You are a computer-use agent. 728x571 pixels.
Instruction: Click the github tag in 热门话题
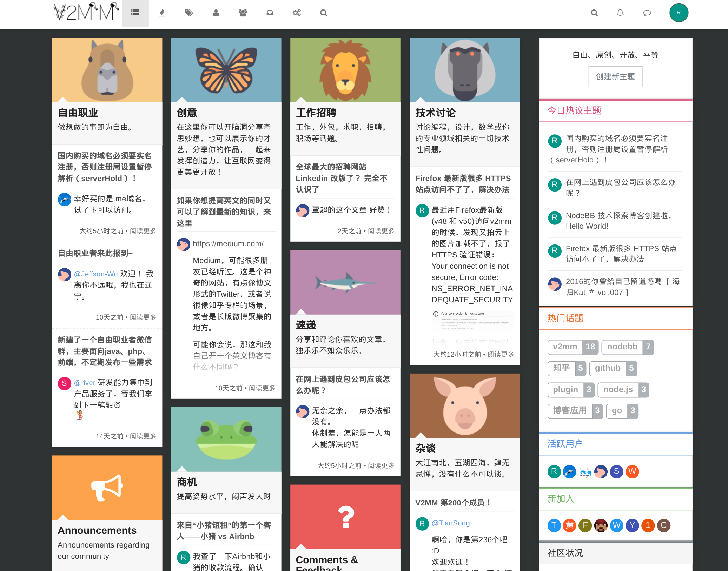pyautogui.click(x=613, y=368)
